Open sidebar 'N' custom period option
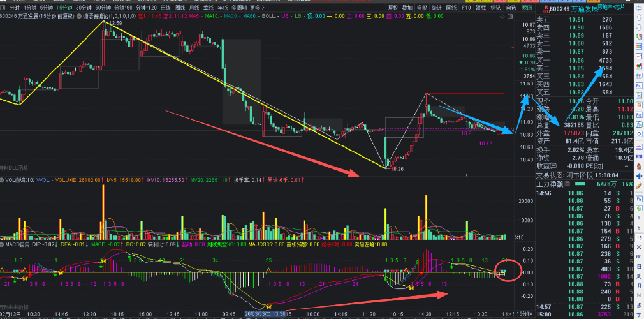 639,296
